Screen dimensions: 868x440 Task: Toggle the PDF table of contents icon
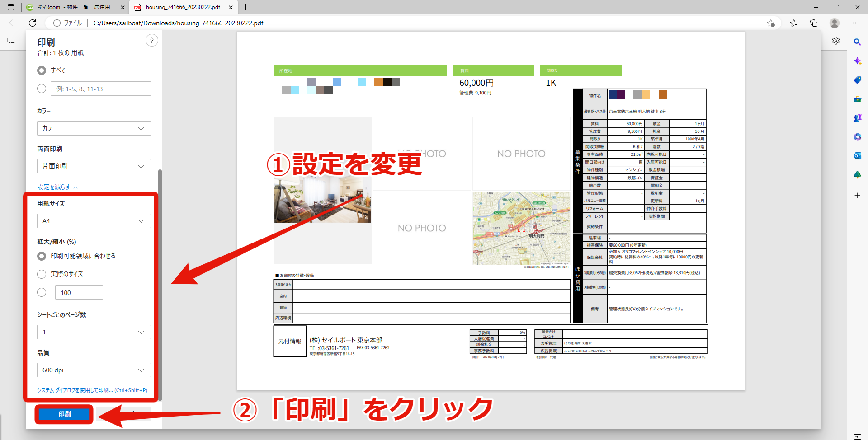11,41
